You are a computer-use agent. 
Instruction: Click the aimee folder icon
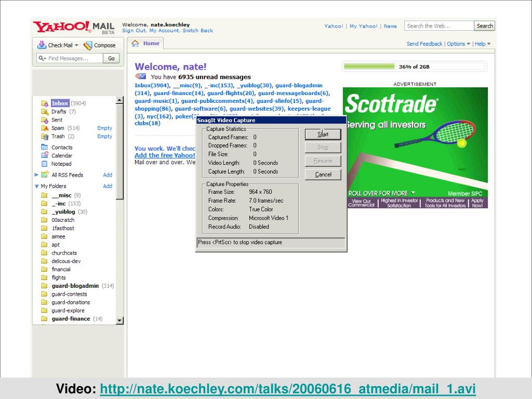[x=44, y=236]
